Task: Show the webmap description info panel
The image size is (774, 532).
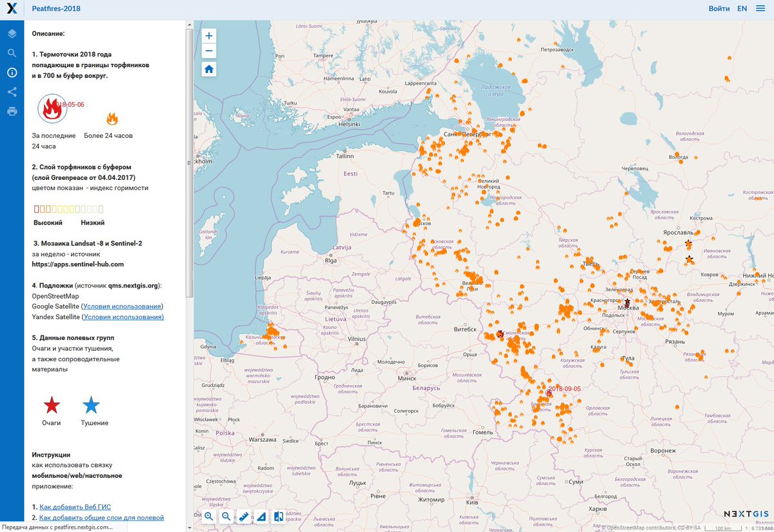Action: tap(12, 72)
